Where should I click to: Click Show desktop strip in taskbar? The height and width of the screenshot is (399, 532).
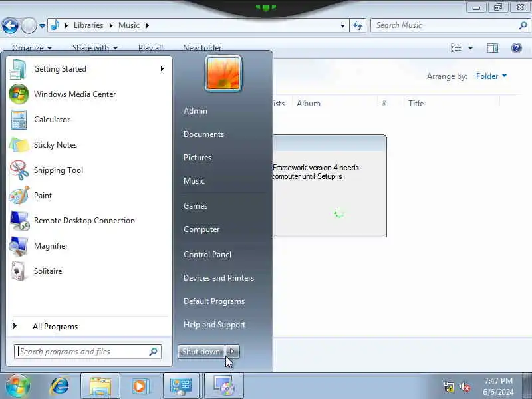tap(527, 386)
